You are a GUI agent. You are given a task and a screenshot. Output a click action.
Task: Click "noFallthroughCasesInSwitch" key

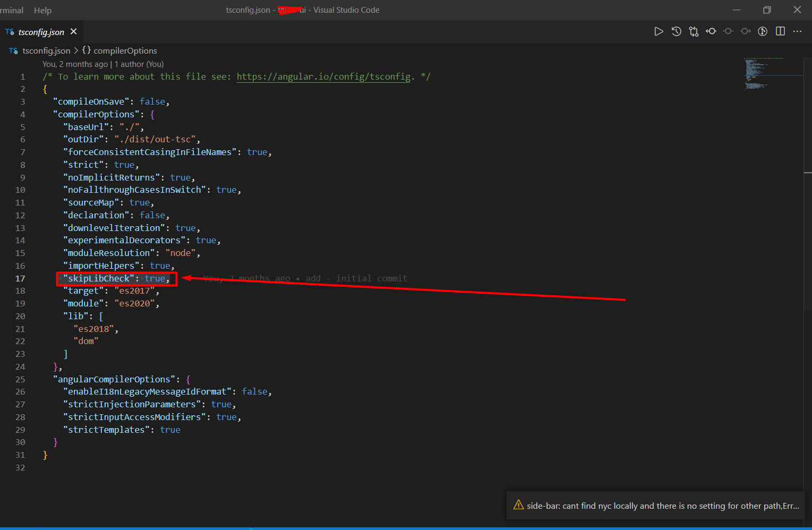click(134, 190)
